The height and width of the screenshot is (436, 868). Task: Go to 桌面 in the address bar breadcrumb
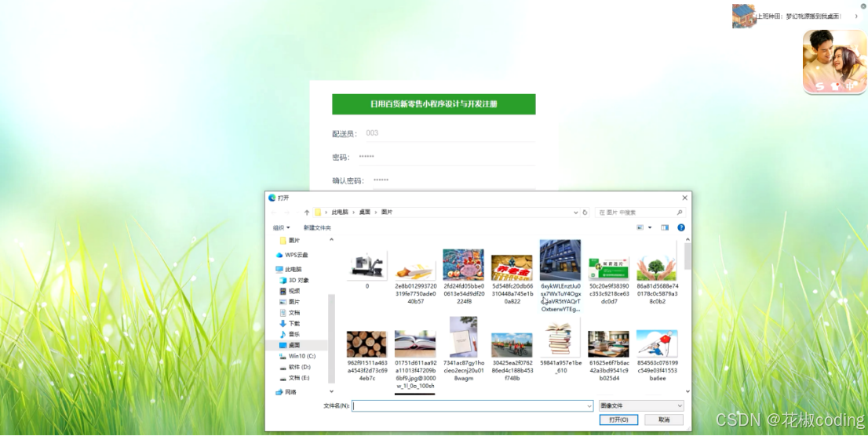[x=365, y=213]
